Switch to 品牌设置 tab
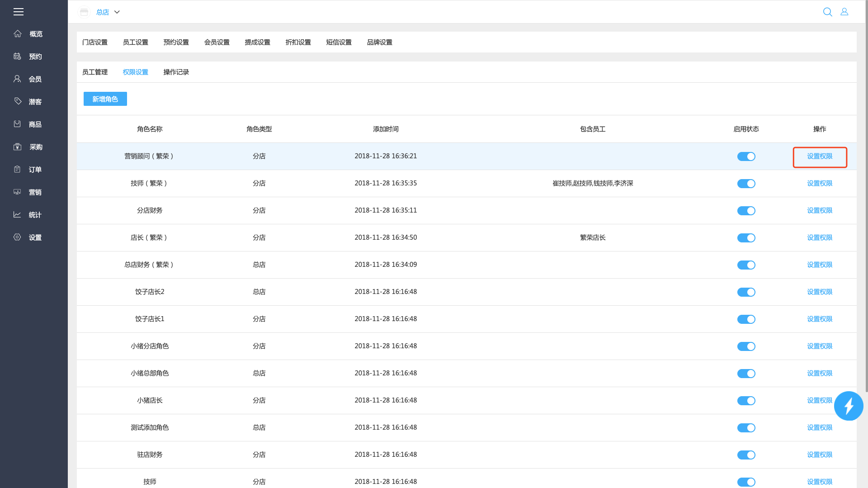The image size is (868, 488). tap(380, 42)
